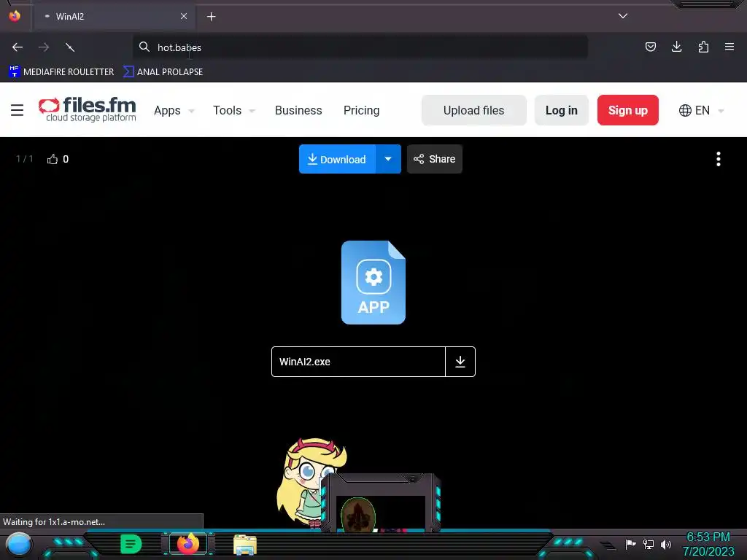Expand the list all tabs chevron
This screenshot has width=747, height=560.
coord(623,16)
